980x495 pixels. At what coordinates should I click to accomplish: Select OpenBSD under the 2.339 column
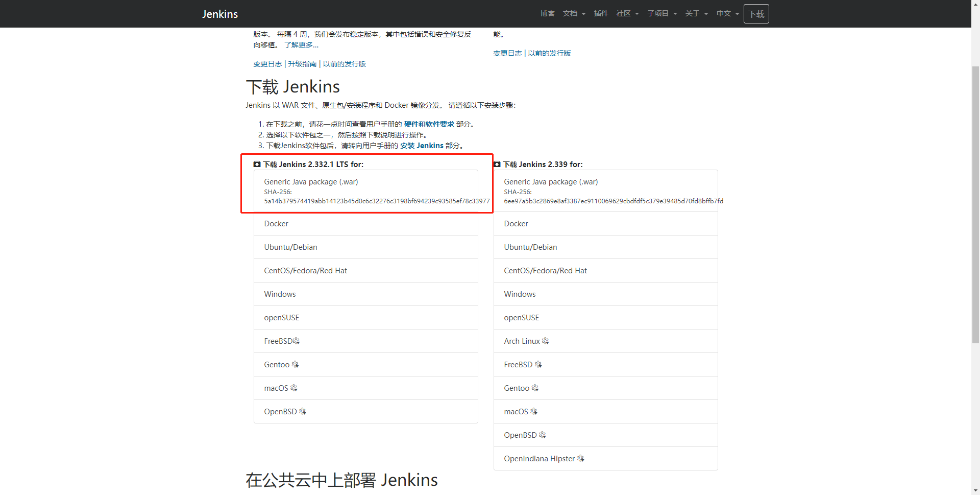[605, 435]
